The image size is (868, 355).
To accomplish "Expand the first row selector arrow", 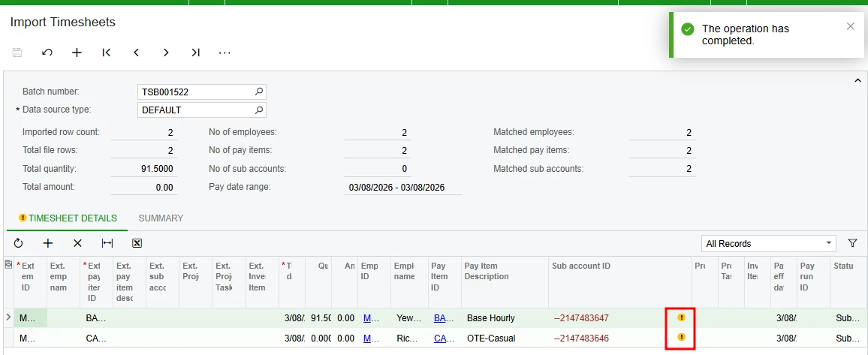I will 8,317.
